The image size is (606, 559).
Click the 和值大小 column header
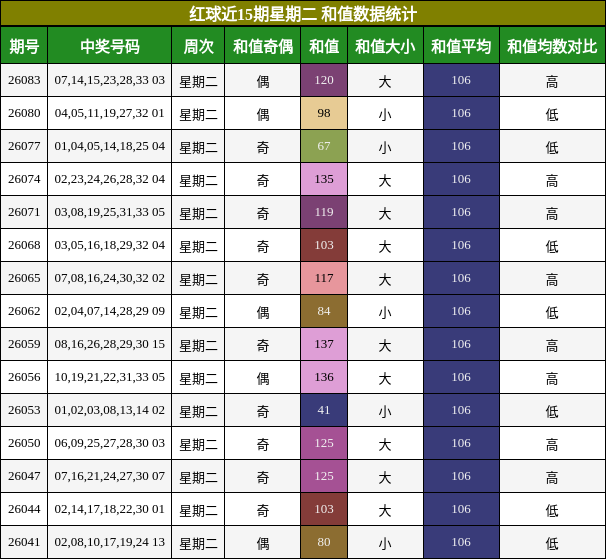(385, 45)
